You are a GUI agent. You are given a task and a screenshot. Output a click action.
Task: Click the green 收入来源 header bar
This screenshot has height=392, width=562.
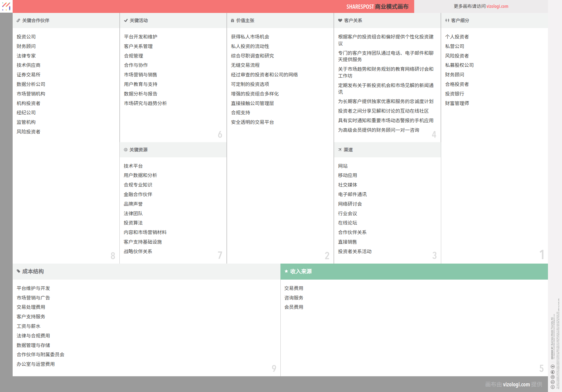click(414, 271)
